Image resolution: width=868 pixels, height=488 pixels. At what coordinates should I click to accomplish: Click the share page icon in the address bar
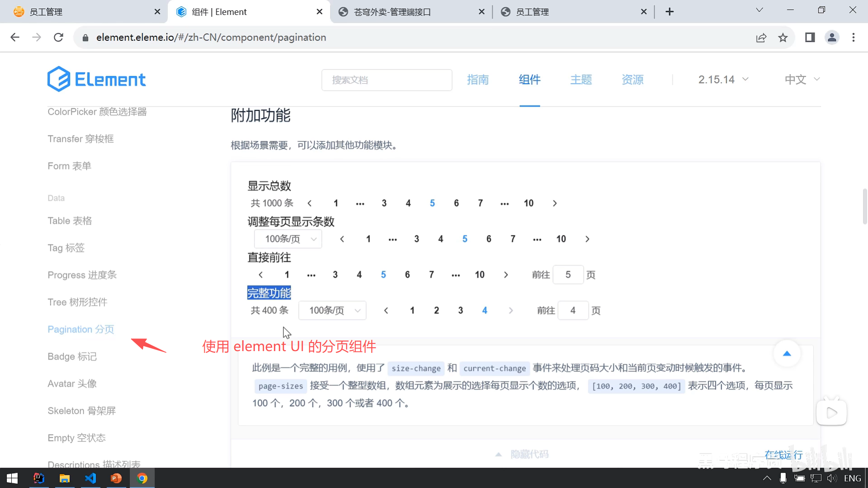pyautogui.click(x=761, y=38)
